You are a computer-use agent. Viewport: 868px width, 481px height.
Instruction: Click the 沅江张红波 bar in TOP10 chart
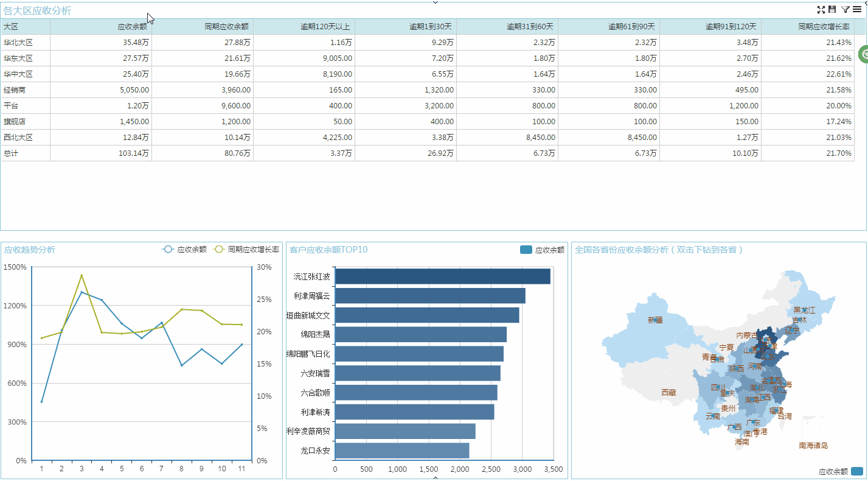point(442,276)
